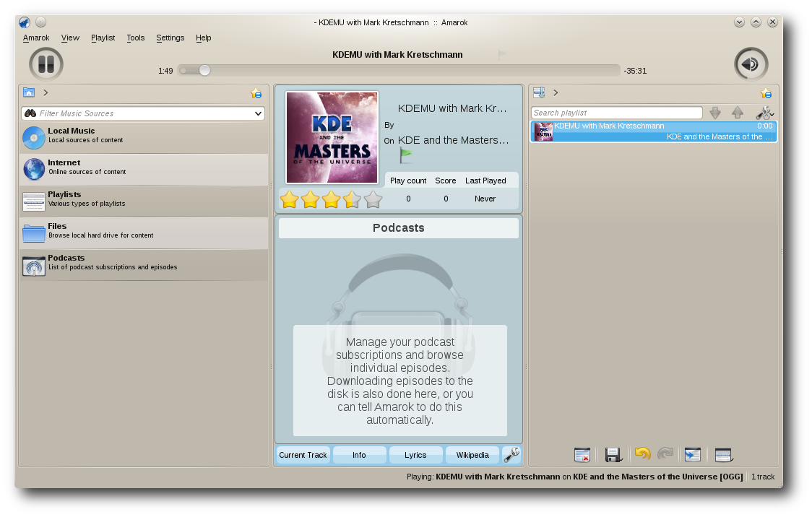Switch to Current Track applet tab
Viewport: 812px width, 517px height.
tap(303, 455)
